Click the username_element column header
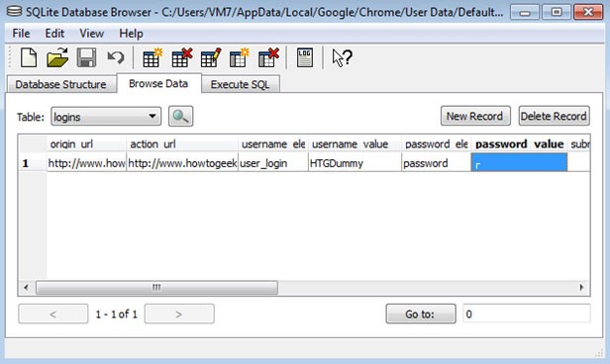Viewport: 610px width, 364px height. [x=272, y=144]
